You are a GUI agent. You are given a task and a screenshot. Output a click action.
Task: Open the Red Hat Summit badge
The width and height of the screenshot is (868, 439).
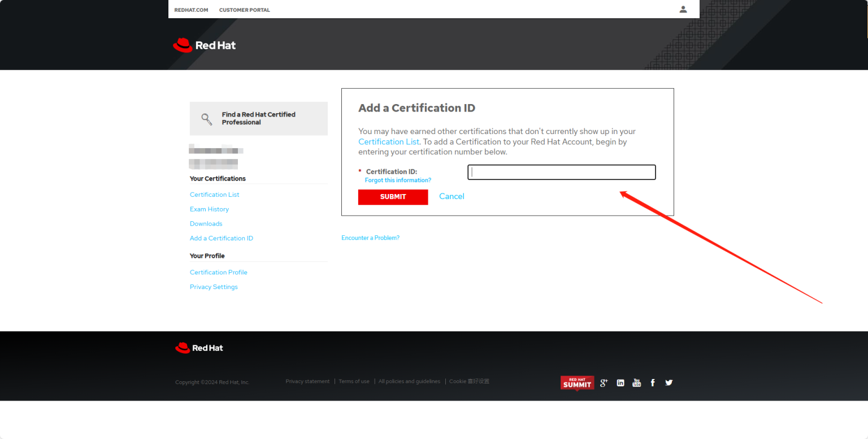coord(577,383)
